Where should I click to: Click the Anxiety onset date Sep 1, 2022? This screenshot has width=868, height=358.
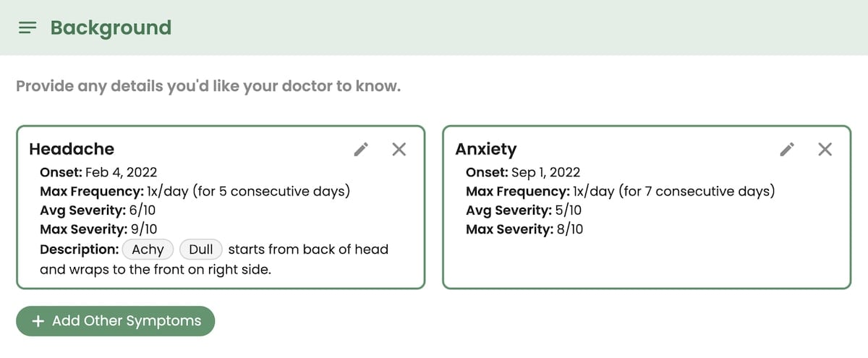546,172
